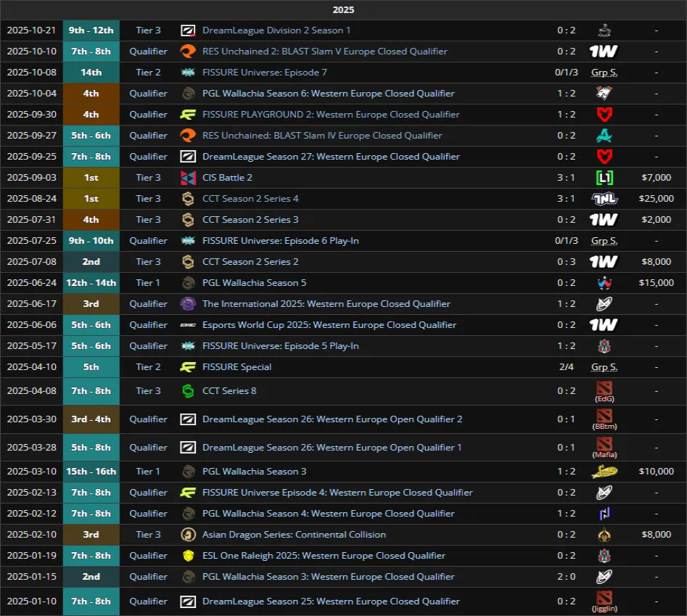687x616 pixels.
Task: Click the $15,000 prize value
Action: pyautogui.click(x=656, y=282)
